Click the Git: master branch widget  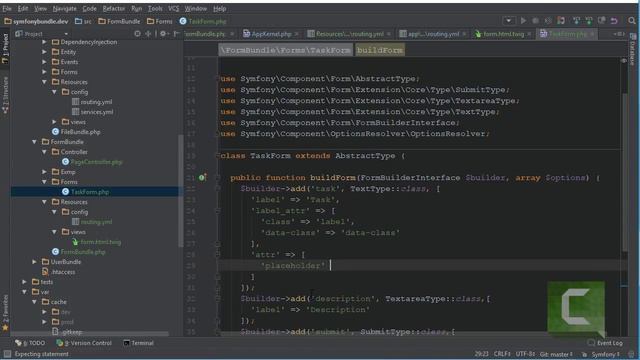[x=556, y=354]
